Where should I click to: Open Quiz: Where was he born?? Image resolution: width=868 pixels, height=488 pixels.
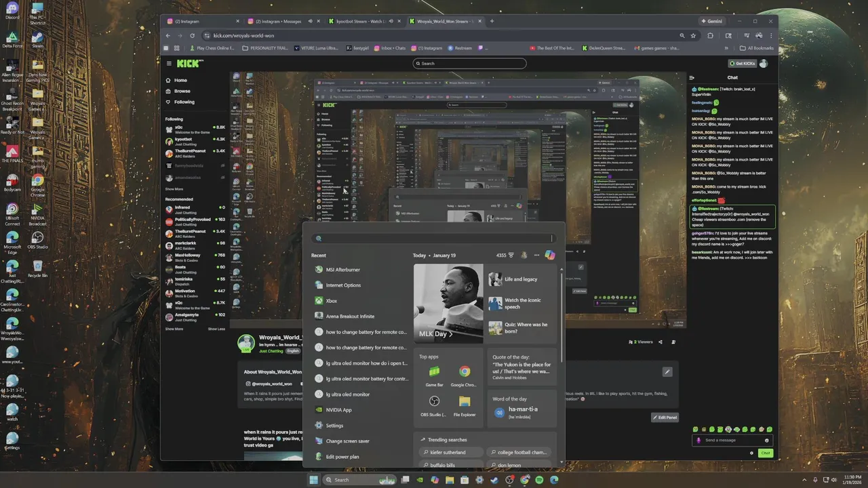(x=521, y=328)
